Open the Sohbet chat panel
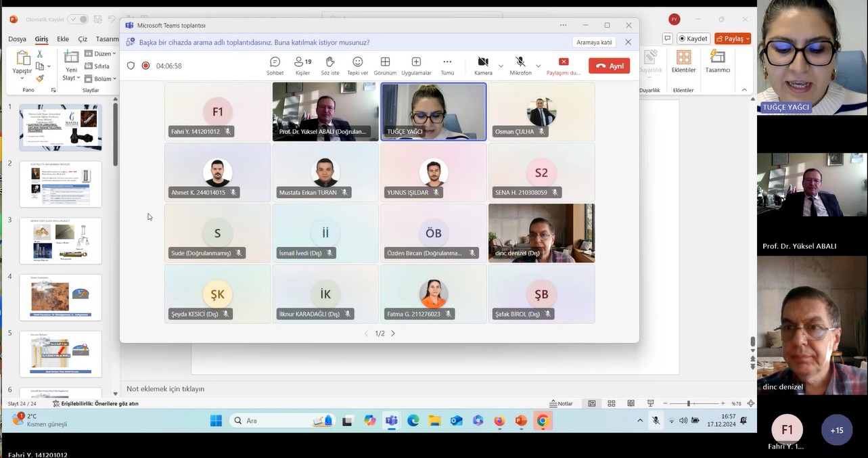This screenshot has width=868, height=458. [x=275, y=66]
